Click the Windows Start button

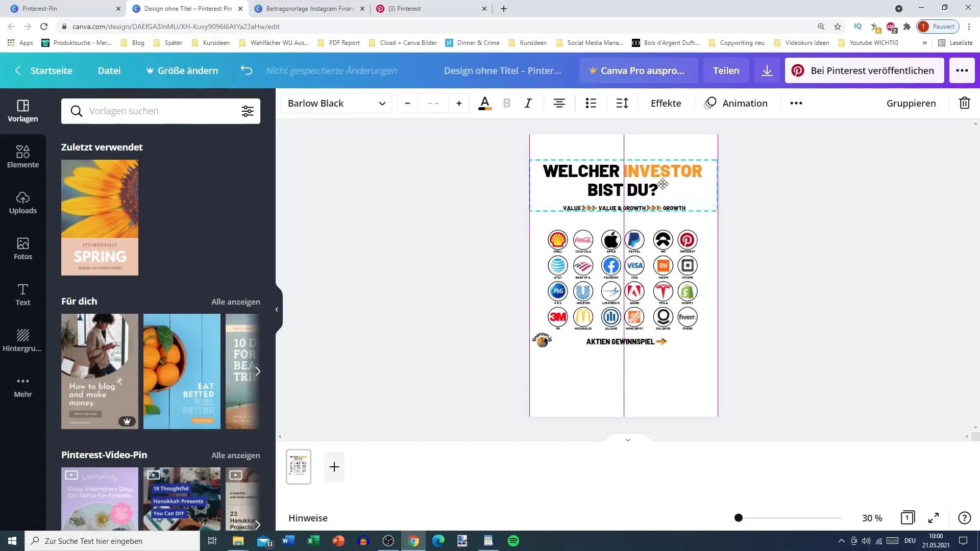pyautogui.click(x=12, y=541)
